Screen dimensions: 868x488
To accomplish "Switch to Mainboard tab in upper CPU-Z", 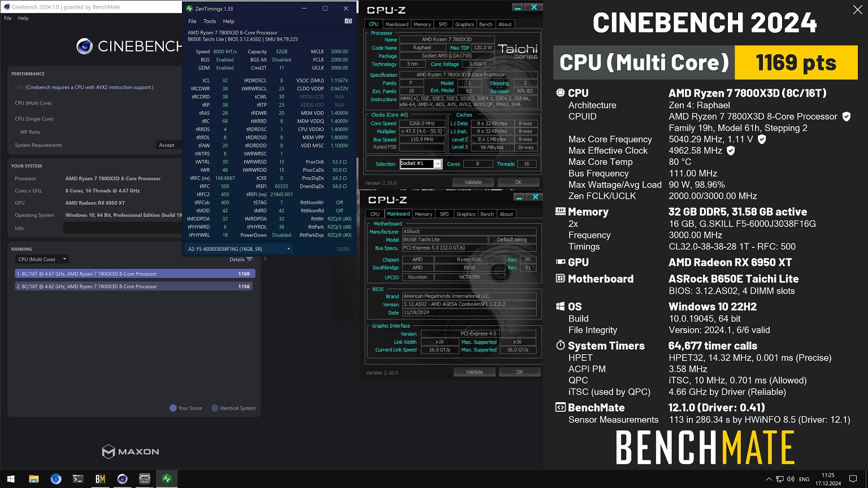I will (397, 24).
